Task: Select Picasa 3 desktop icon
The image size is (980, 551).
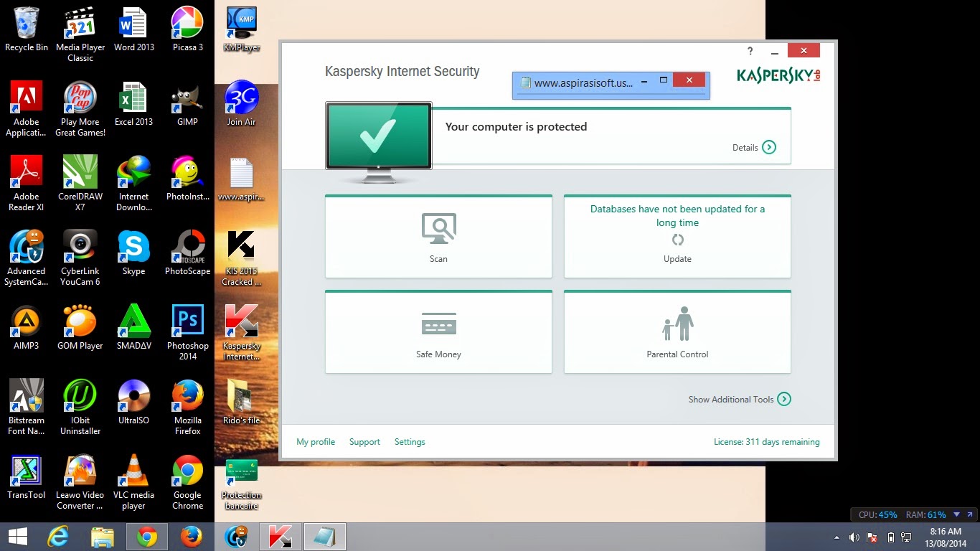Action: [x=187, y=29]
